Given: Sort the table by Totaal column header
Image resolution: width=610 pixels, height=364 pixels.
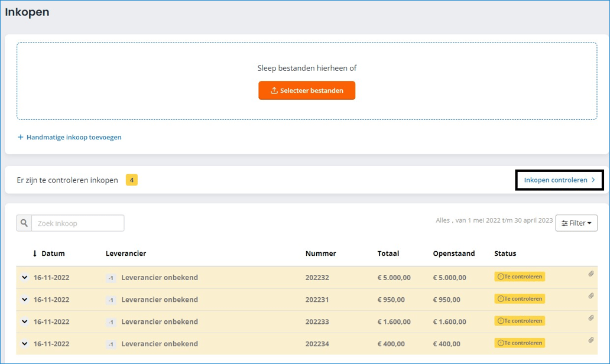Looking at the screenshot, I should 388,253.
